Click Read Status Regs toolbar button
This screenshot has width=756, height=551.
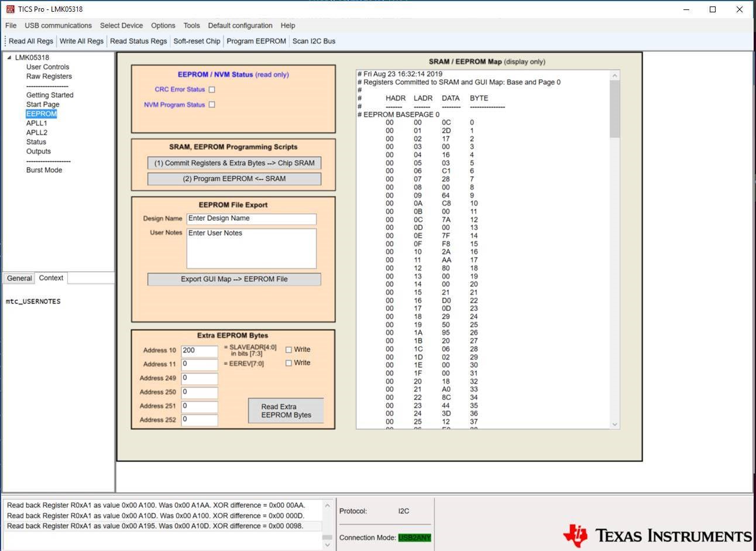pos(138,41)
